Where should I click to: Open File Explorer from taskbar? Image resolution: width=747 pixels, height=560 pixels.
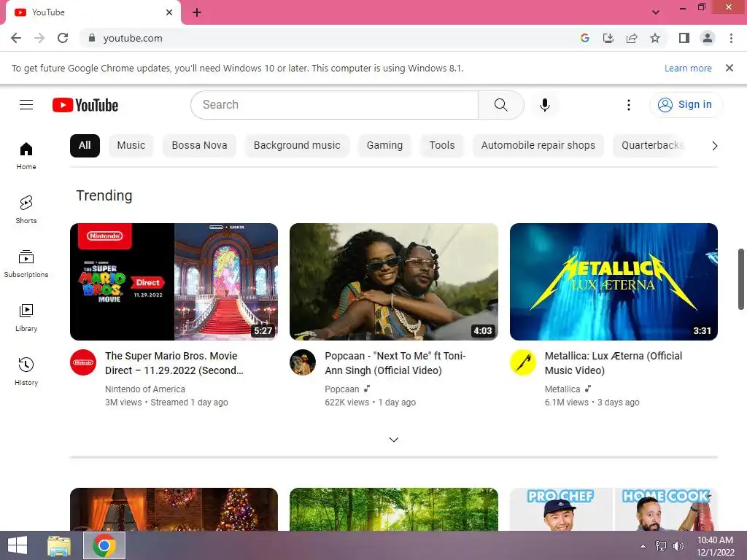58,545
